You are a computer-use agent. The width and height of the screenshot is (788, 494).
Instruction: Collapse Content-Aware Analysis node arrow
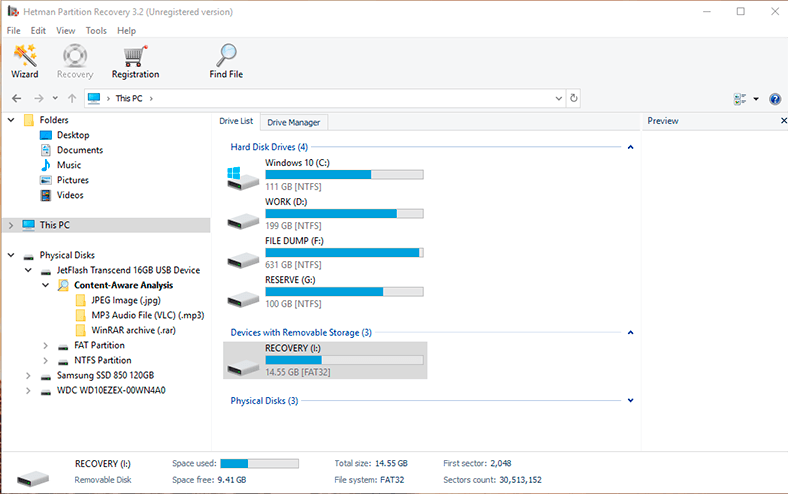(x=45, y=285)
